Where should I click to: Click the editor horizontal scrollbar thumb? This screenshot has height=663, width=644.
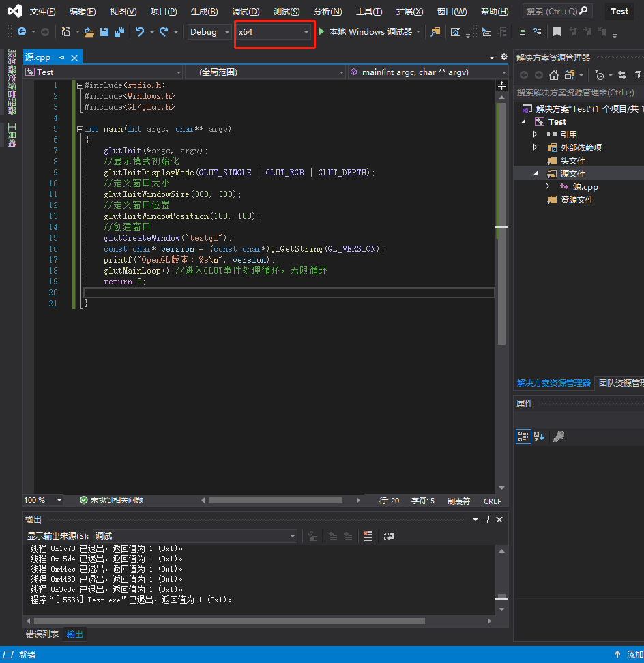click(276, 501)
